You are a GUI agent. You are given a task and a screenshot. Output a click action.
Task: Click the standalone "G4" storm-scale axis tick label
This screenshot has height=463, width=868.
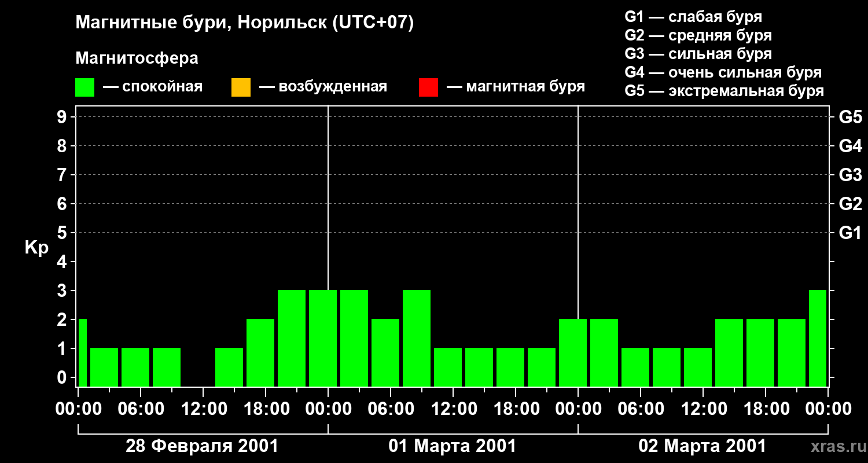(850, 146)
